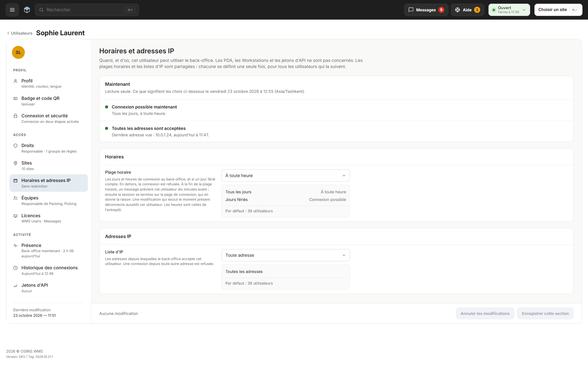588x367 pixels.
Task: Open the Profil section
Action: 49,83
